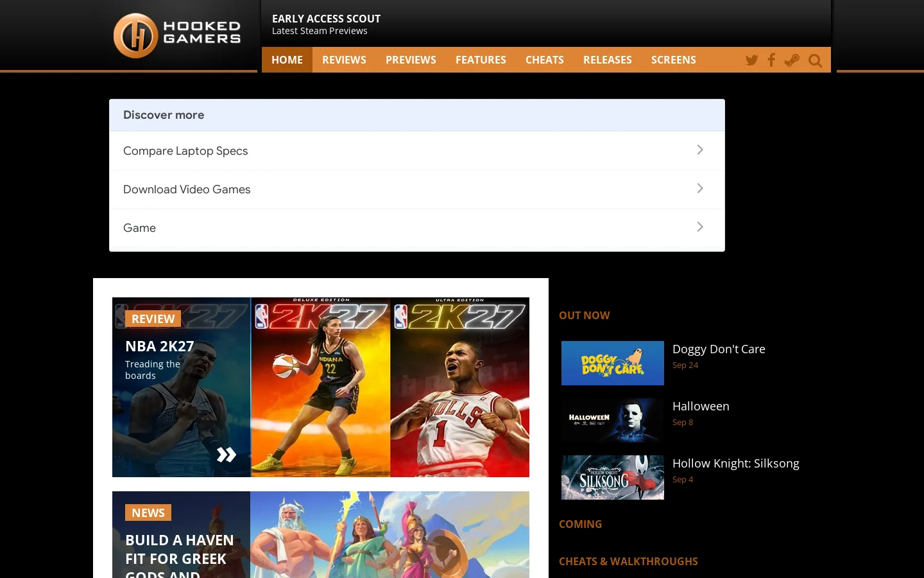Open the Hollow Knight: Silksong link
Image resolution: width=924 pixels, height=578 pixels.
(736, 463)
